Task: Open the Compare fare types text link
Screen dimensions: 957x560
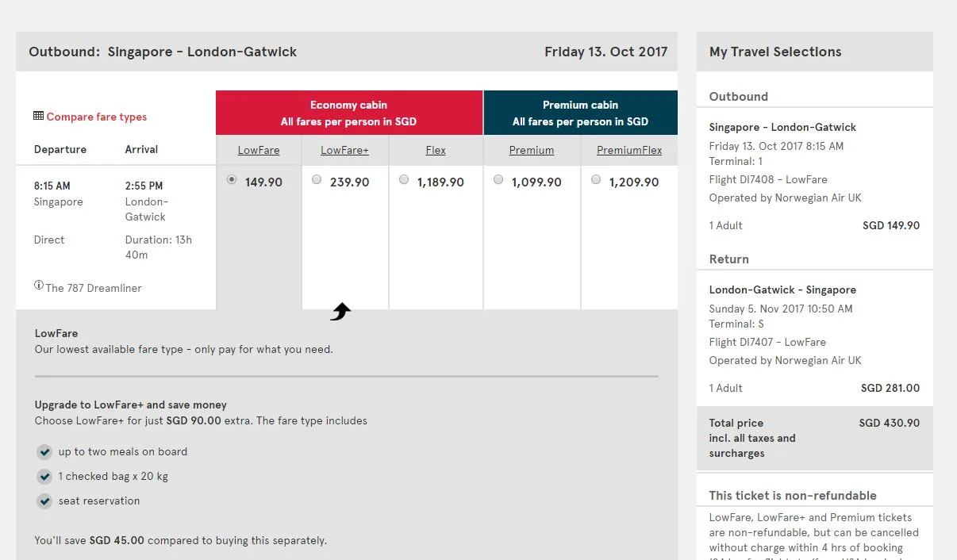Action: (97, 117)
